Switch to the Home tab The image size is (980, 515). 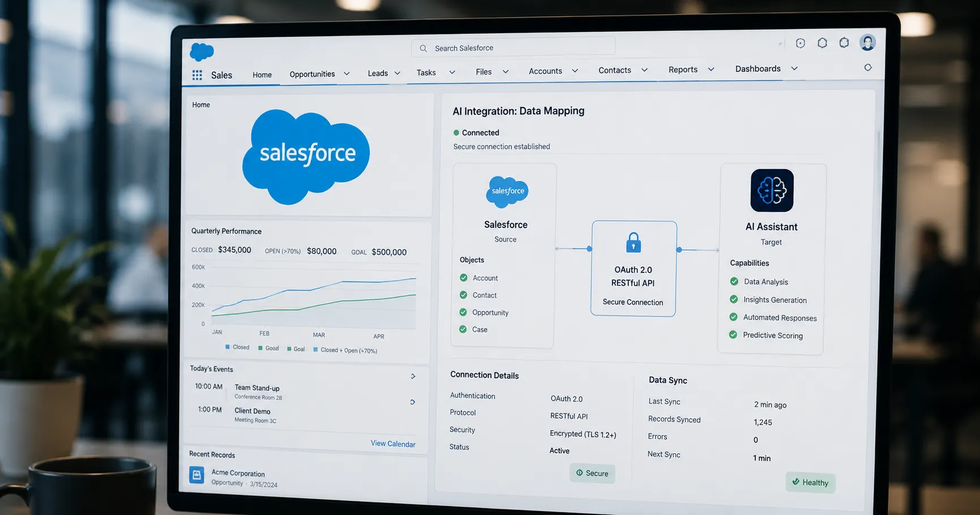click(262, 75)
